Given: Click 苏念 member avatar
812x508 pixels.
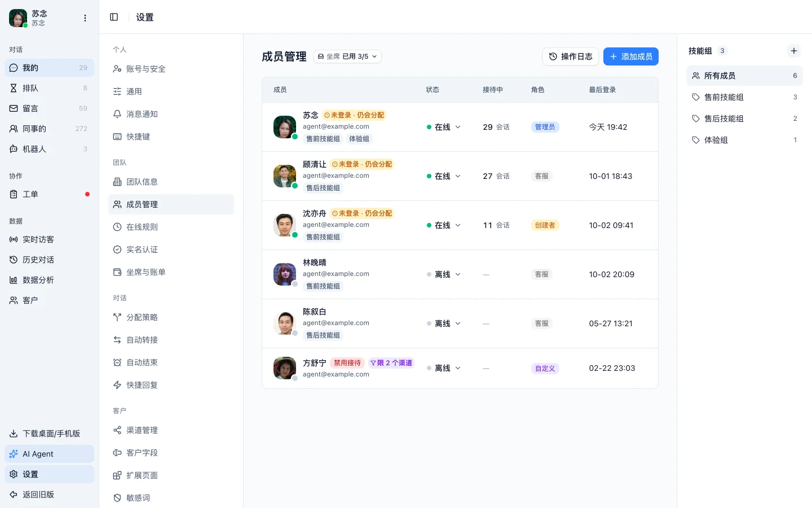Looking at the screenshot, I should click(x=285, y=127).
